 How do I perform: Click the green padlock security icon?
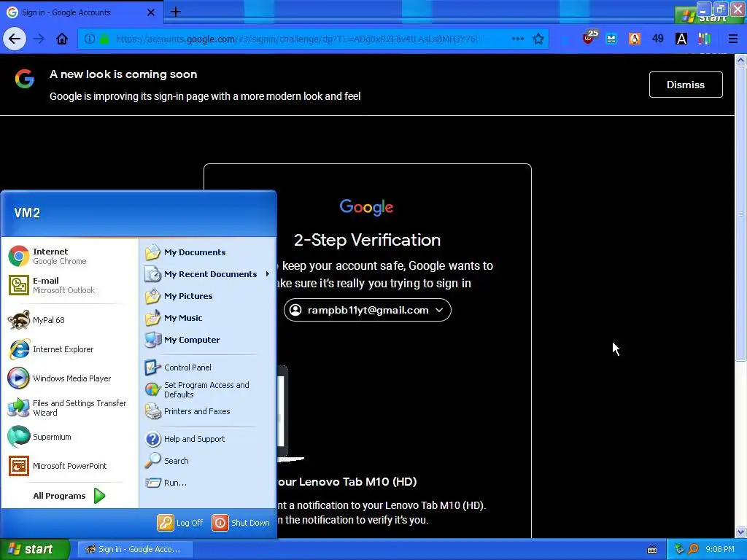tap(104, 39)
